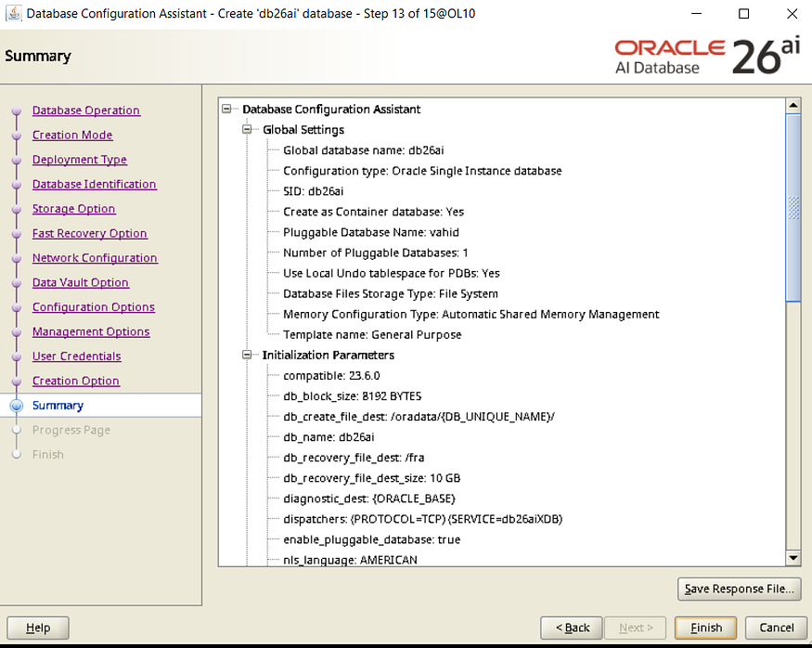Maximize the Database Configuration Assistant window

coord(743,14)
